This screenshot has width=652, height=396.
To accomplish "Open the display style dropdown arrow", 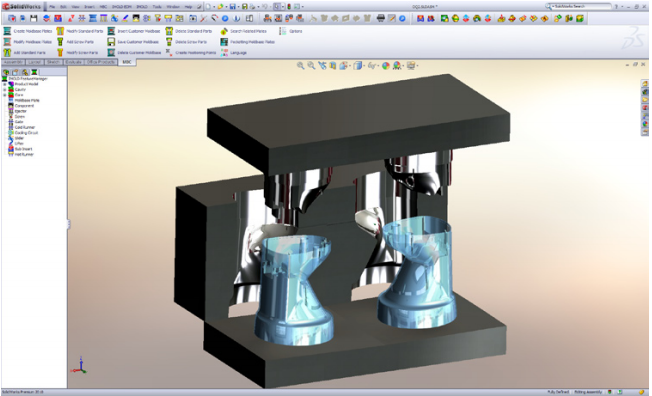I will point(364,66).
